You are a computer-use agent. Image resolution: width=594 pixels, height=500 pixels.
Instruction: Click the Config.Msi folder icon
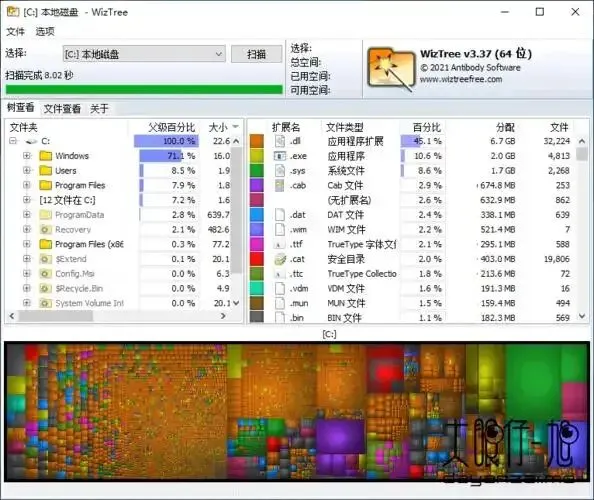[45, 274]
